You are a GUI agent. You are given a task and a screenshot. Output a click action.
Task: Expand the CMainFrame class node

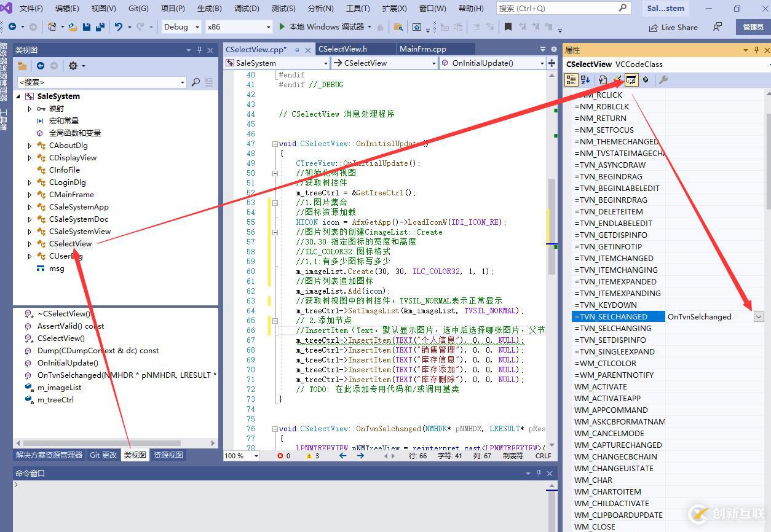point(30,195)
